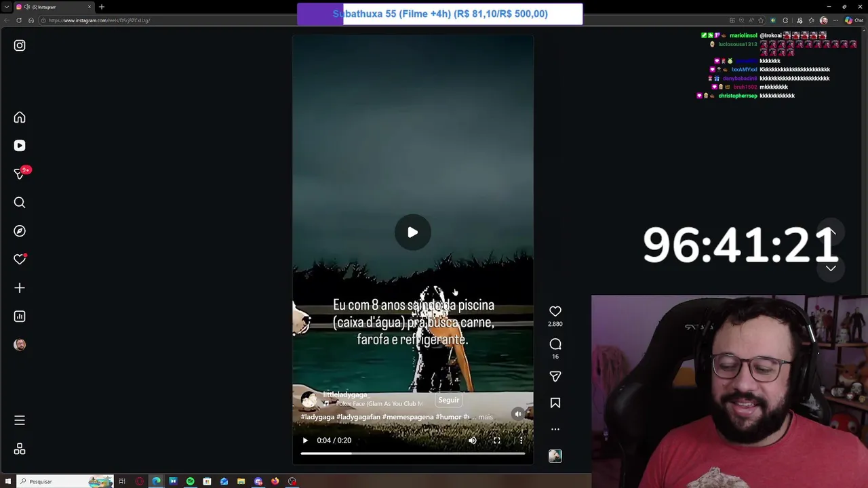The image size is (868, 488).
Task: Open littleladygaga profile picture
Action: [x=309, y=400]
